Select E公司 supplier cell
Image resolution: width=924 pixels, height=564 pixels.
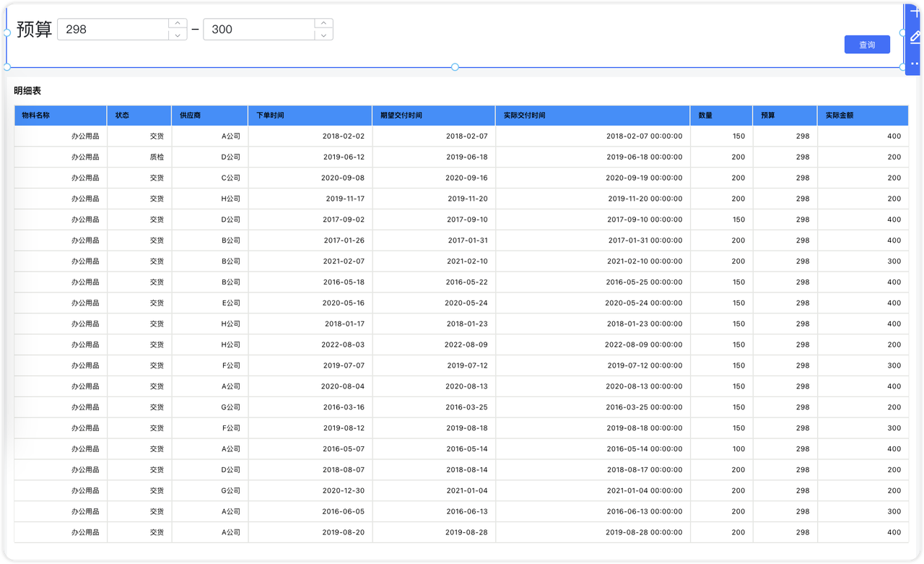[x=210, y=303]
